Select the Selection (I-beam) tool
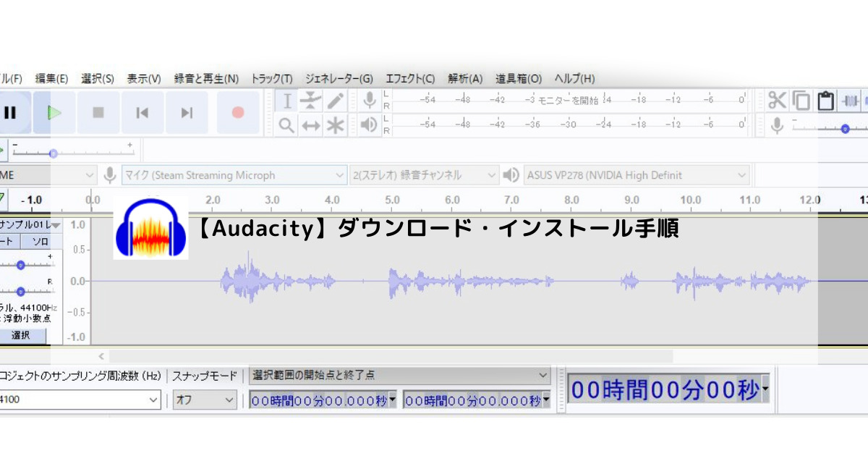The height and width of the screenshot is (456, 868). pos(287,101)
